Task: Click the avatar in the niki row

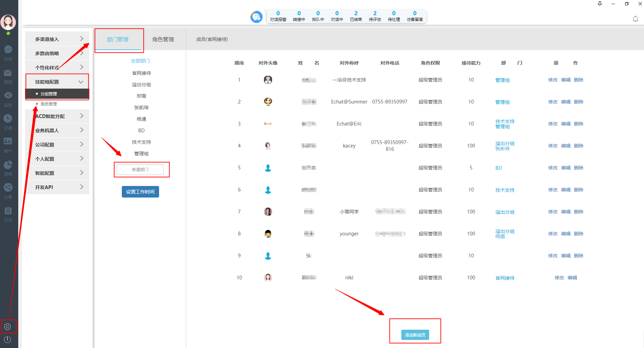Action: point(268,278)
